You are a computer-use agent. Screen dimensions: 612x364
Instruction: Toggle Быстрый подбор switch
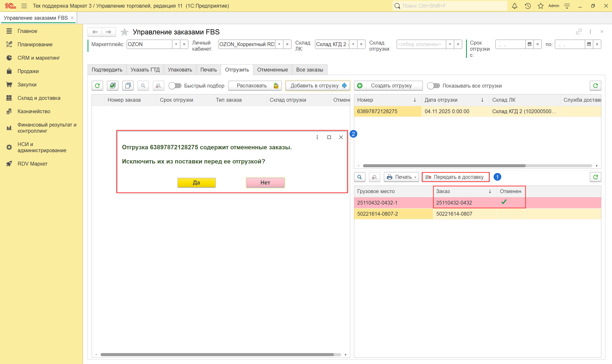tap(175, 86)
